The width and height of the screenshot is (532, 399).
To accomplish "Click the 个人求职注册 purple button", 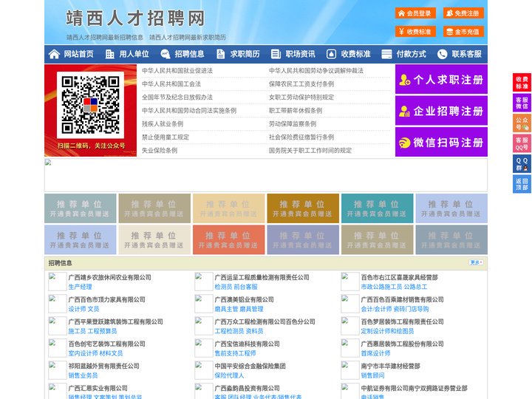I will click(441, 79).
